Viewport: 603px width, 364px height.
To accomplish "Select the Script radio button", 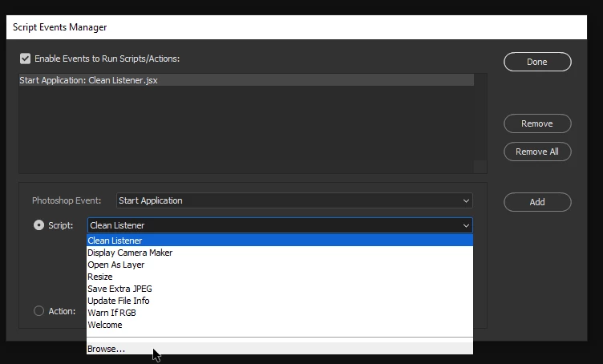I will point(38,224).
